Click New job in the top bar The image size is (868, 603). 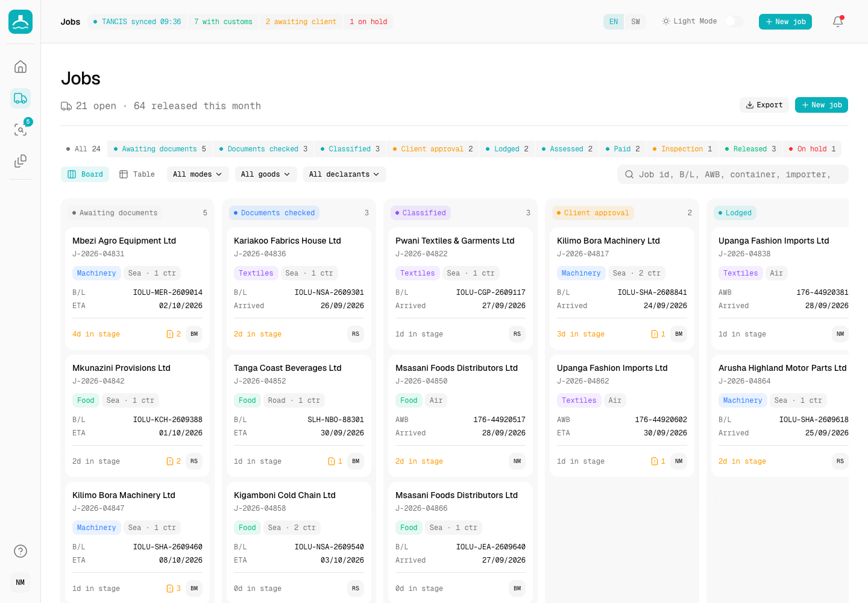point(785,22)
